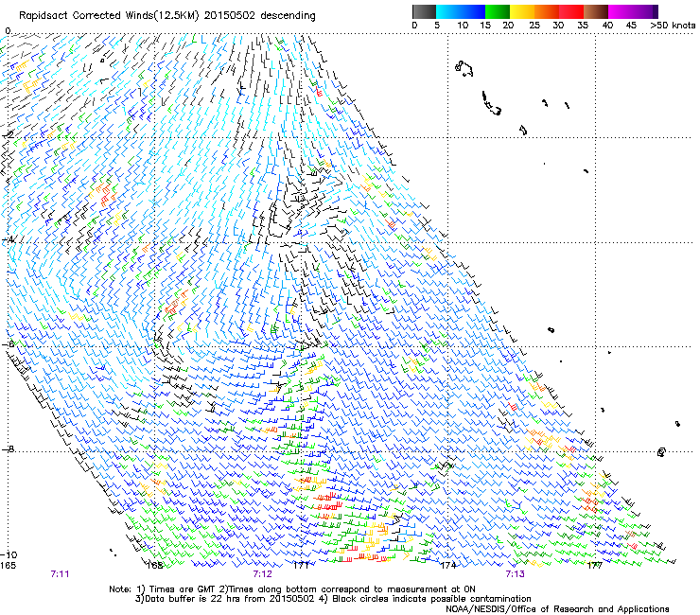Image resolution: width=700 pixels, height=615 pixels.
Task: Click the red 30-35 knots color swatch
Action: (571, 11)
